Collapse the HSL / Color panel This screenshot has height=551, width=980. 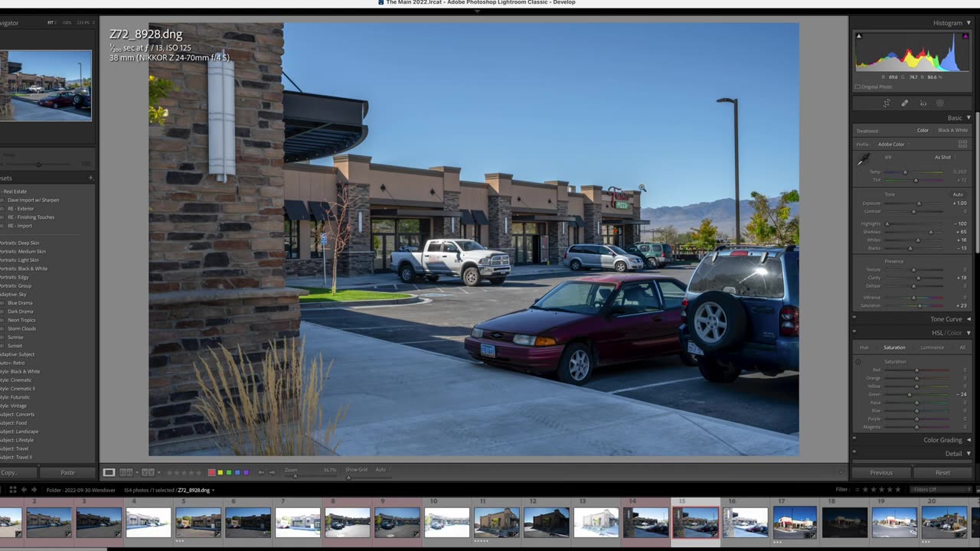pos(969,333)
